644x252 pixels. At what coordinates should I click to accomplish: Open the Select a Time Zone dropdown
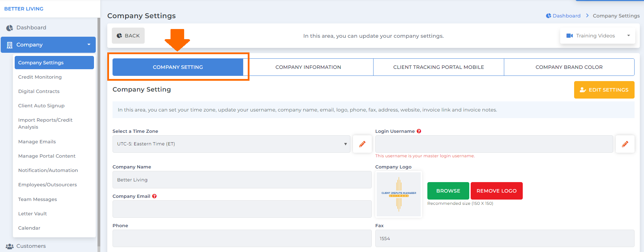coord(231,144)
